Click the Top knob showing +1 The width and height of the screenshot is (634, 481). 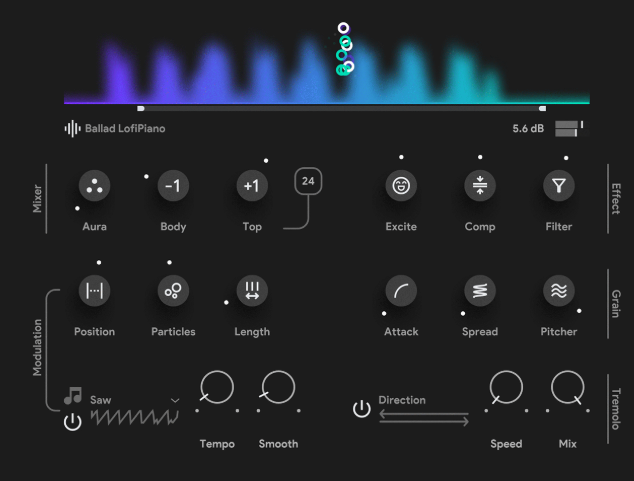pyautogui.click(x=252, y=185)
